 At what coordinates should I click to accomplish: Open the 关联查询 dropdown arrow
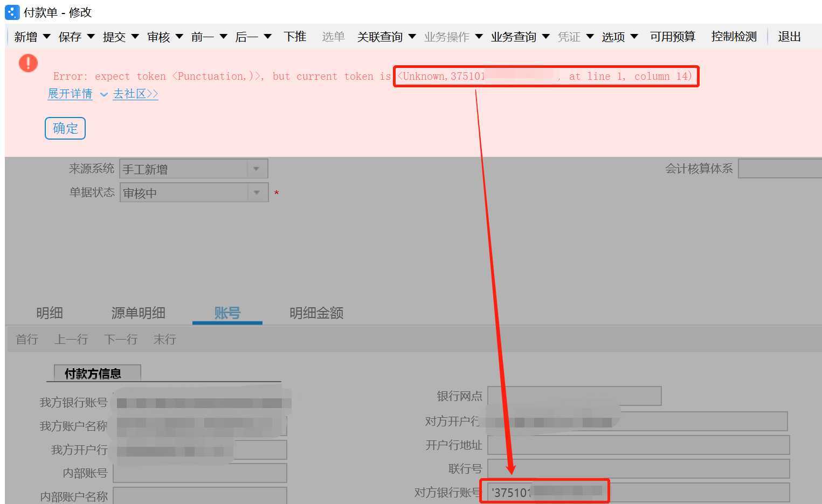click(412, 37)
